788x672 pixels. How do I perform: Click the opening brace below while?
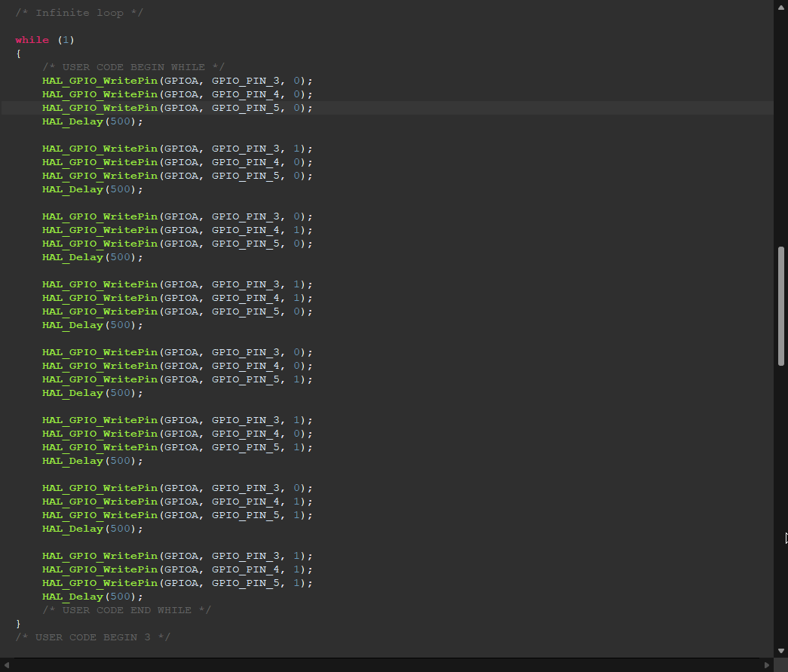(18, 54)
